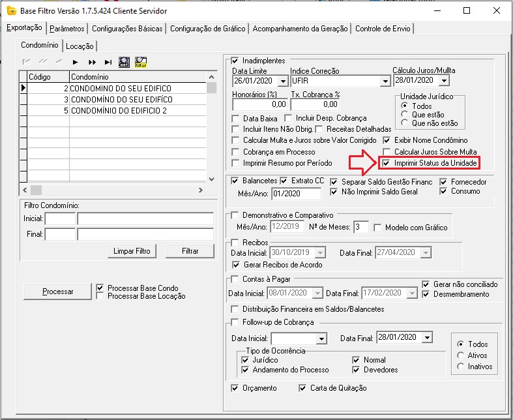The height and width of the screenshot is (420, 513).
Task: Enable the Demonstrativo e Comparativo checkbox
Action: (236, 215)
